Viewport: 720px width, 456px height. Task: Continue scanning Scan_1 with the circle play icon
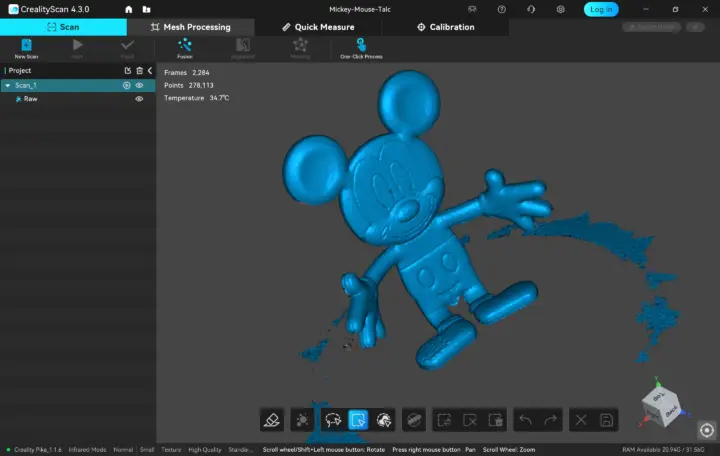tap(126, 85)
